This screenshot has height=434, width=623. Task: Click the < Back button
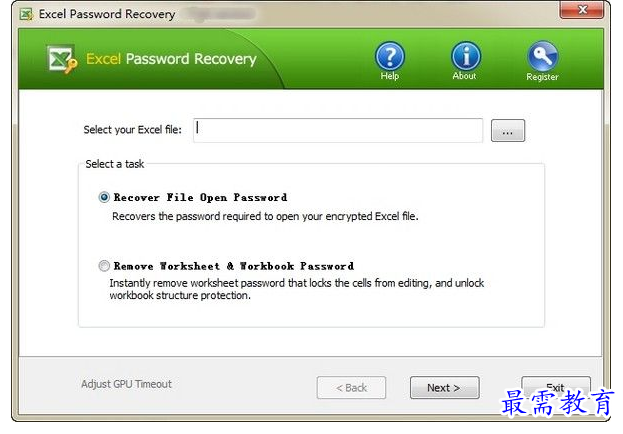(x=351, y=388)
